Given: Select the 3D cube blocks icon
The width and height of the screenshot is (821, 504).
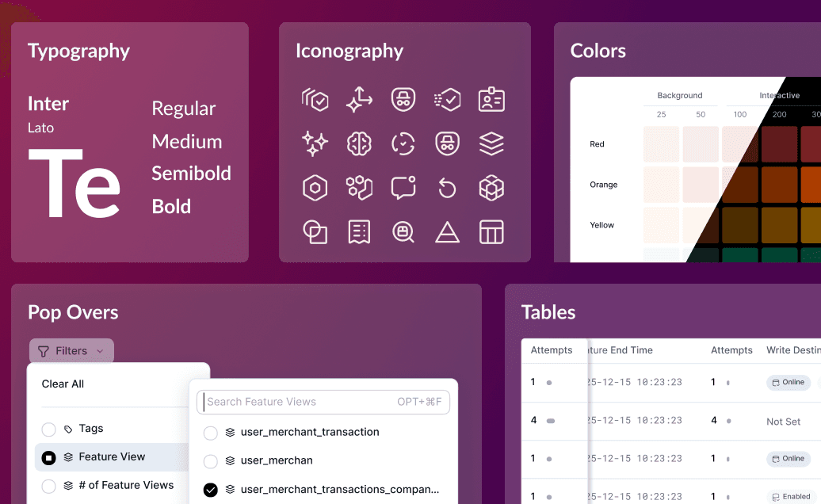Looking at the screenshot, I should tap(491, 187).
